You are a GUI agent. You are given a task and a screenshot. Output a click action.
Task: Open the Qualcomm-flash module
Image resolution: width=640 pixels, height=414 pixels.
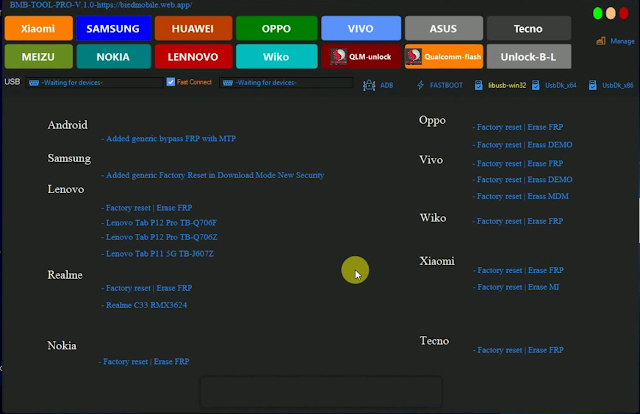444,56
